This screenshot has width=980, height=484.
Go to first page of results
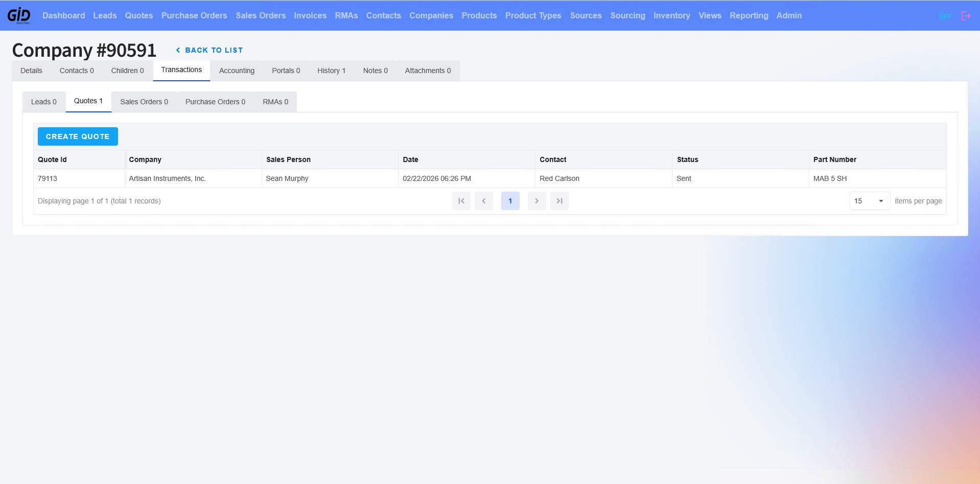pyautogui.click(x=461, y=201)
